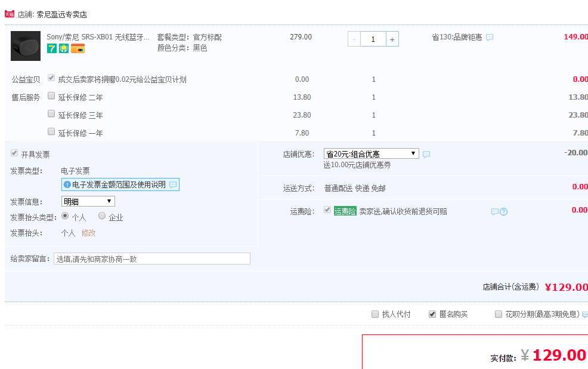Open the 省20元:组合优惠 shop discount dropdown
This screenshot has width=588, height=369.
tap(372, 153)
